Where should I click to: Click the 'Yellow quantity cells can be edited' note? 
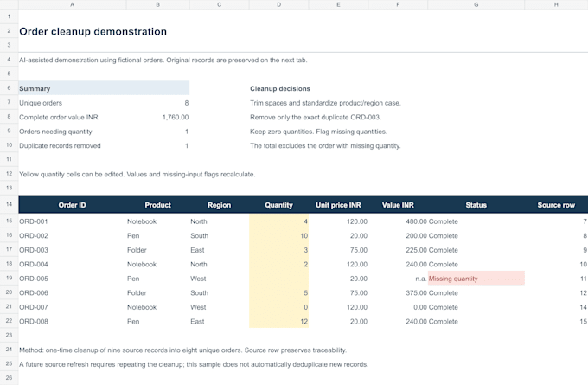137,174
